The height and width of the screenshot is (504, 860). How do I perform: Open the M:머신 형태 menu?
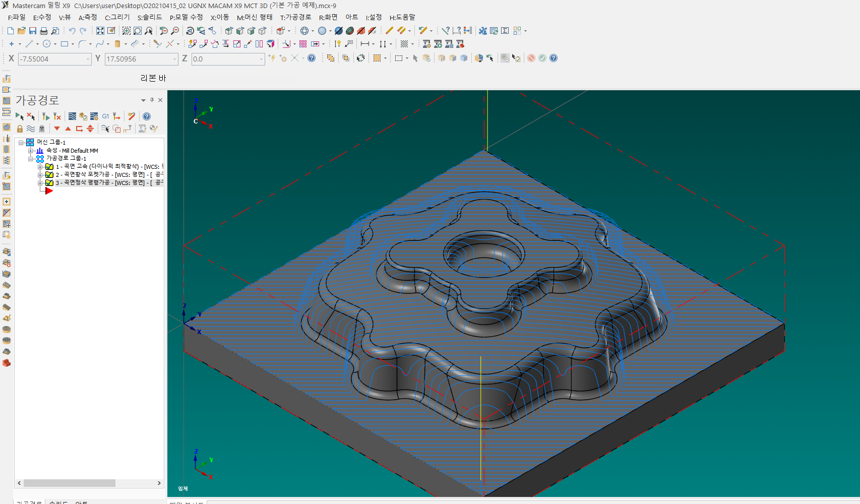(255, 17)
